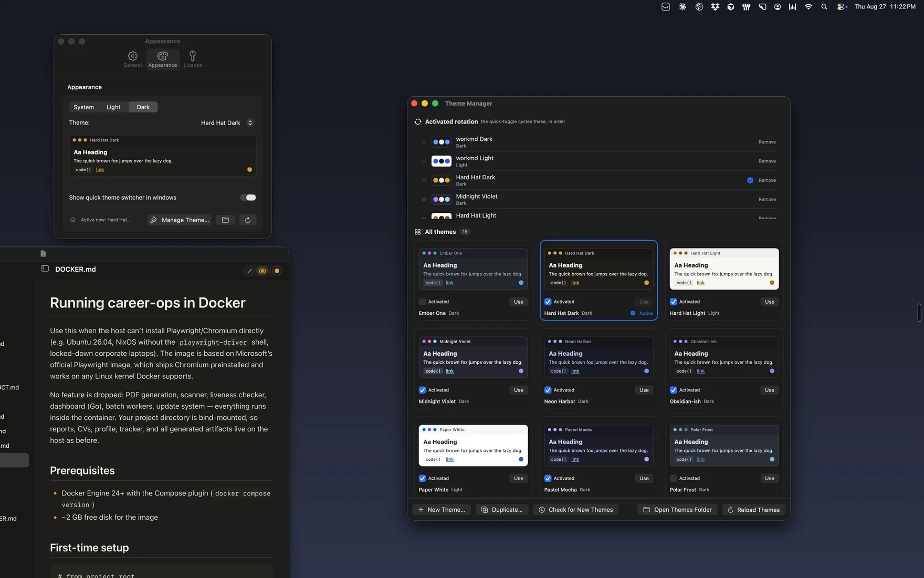Image resolution: width=924 pixels, height=578 pixels.
Task: Select the Neon Harbor theme preview card
Action: click(598, 357)
